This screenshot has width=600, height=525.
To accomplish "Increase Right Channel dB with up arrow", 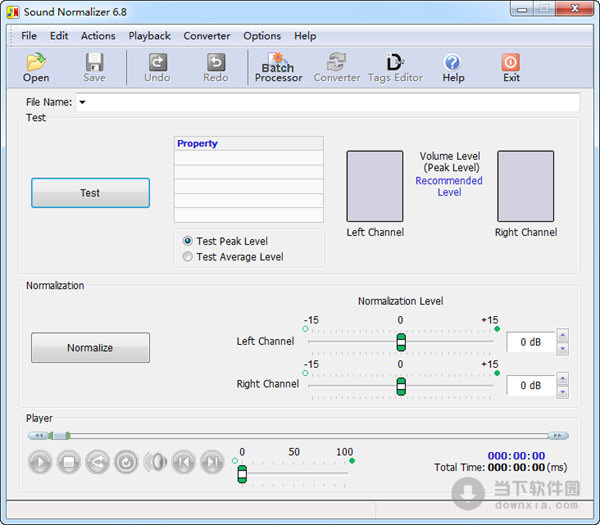I will pos(562,379).
